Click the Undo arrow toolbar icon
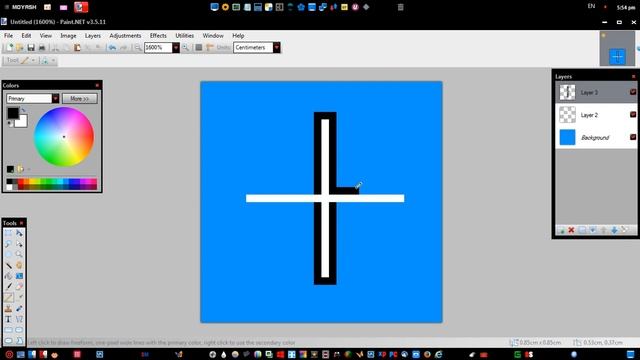The height and width of the screenshot is (360, 640). (x=112, y=48)
